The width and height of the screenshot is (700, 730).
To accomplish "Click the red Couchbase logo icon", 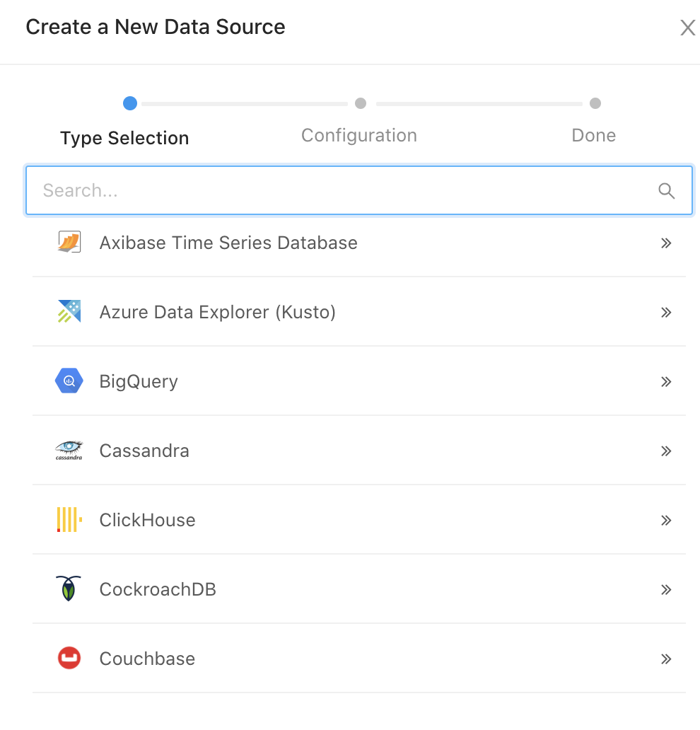I will (x=69, y=659).
